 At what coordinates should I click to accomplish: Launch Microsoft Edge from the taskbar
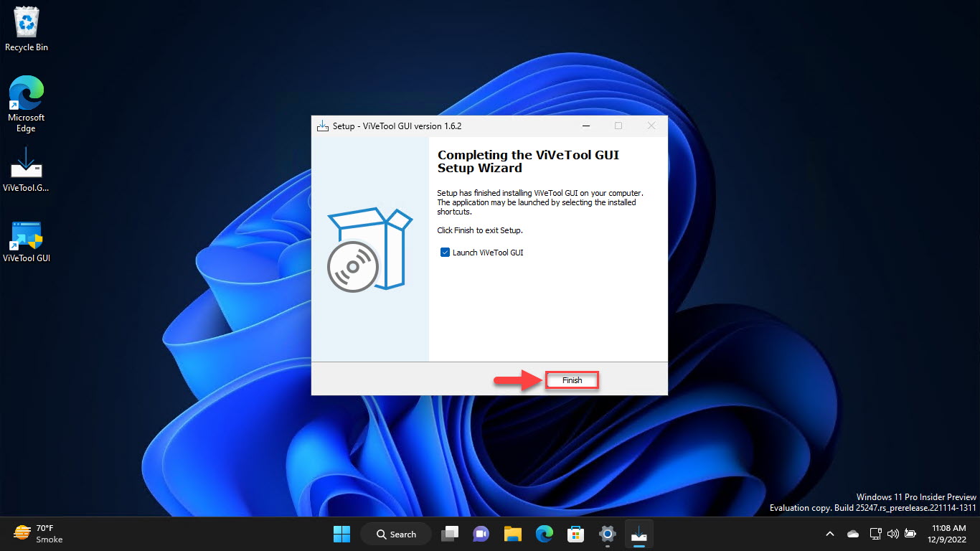[545, 534]
